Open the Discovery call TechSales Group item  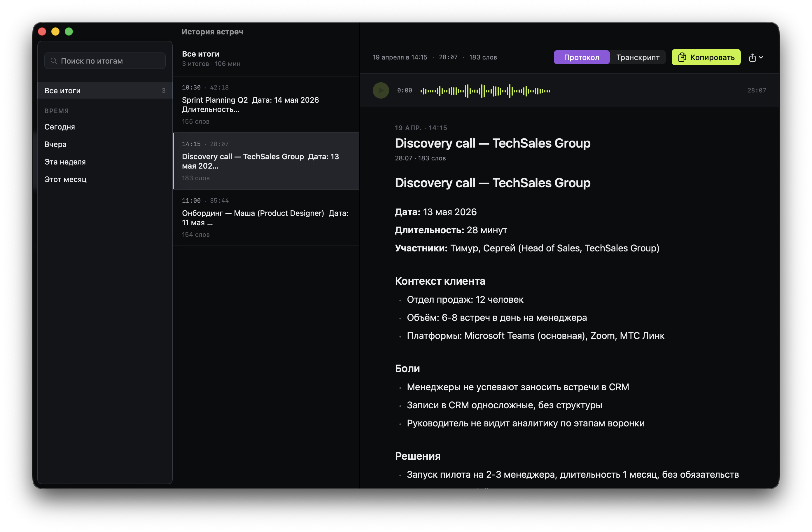(266, 161)
